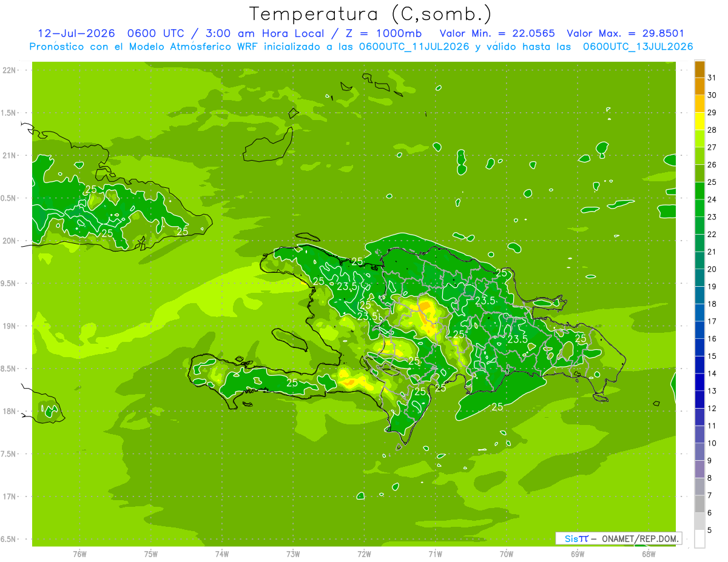Click the 71W longitude axis label
Viewport: 728px width, 562px height.
click(x=435, y=554)
